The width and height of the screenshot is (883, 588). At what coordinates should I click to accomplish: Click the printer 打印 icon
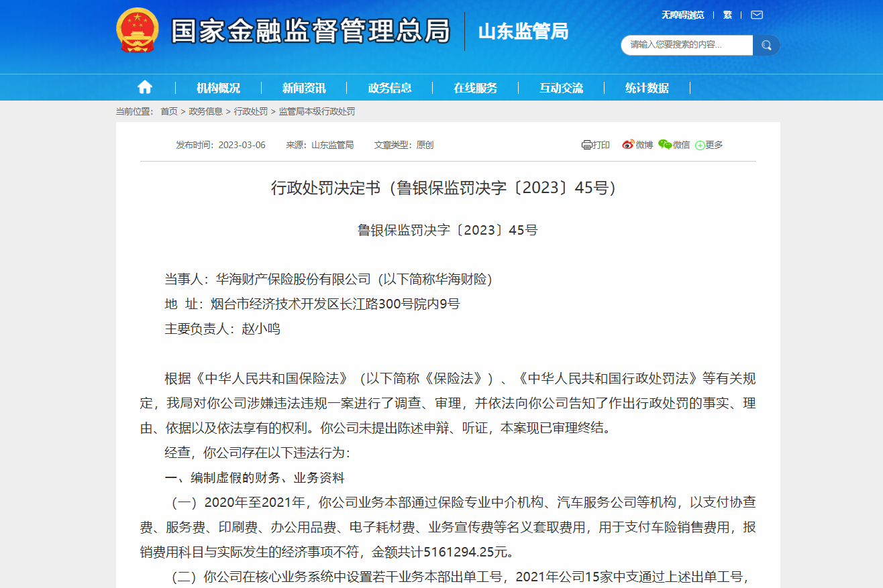coord(586,145)
